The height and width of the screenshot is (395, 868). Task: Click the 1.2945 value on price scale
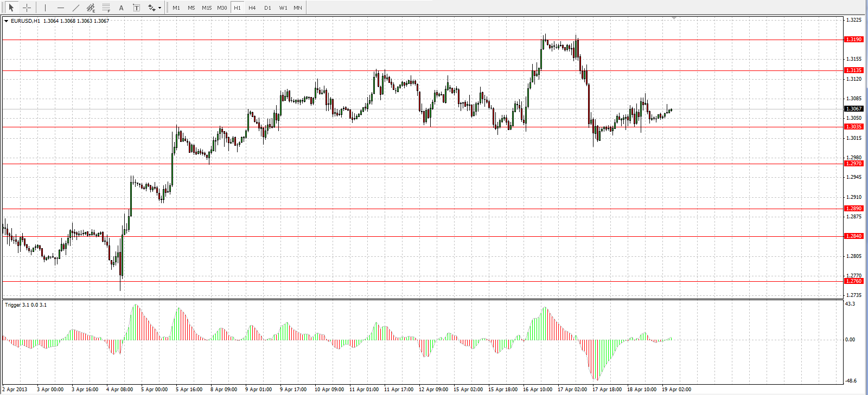(854, 177)
